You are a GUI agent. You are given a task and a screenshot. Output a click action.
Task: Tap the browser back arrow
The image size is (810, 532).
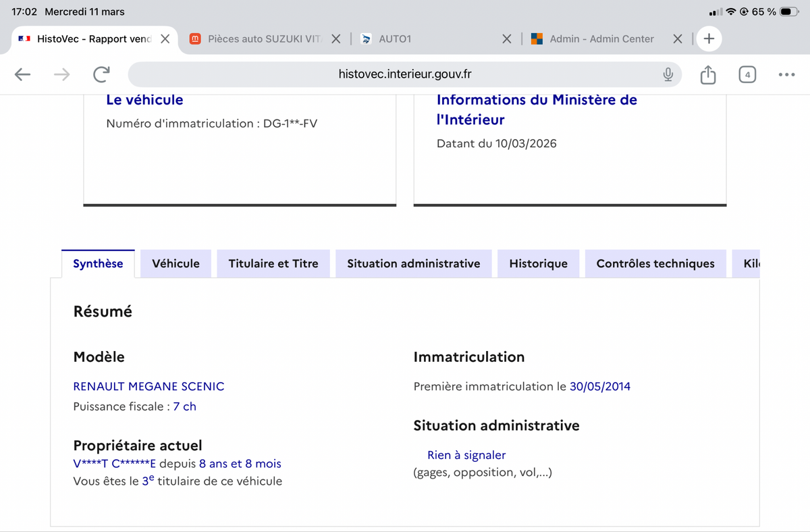(x=23, y=74)
